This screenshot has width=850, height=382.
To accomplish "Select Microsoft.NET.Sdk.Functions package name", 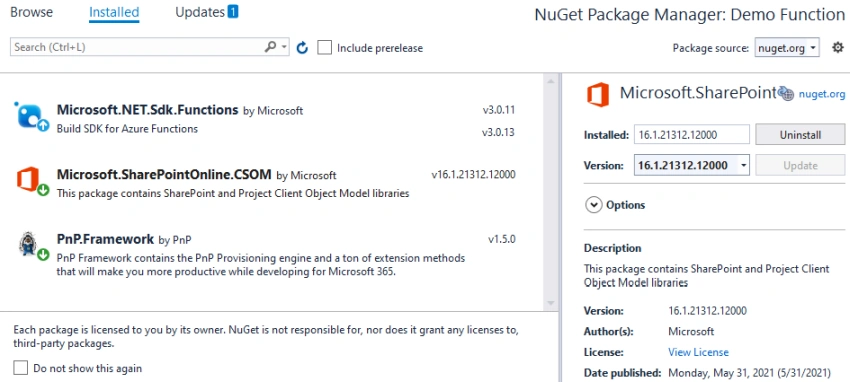I will point(147,110).
